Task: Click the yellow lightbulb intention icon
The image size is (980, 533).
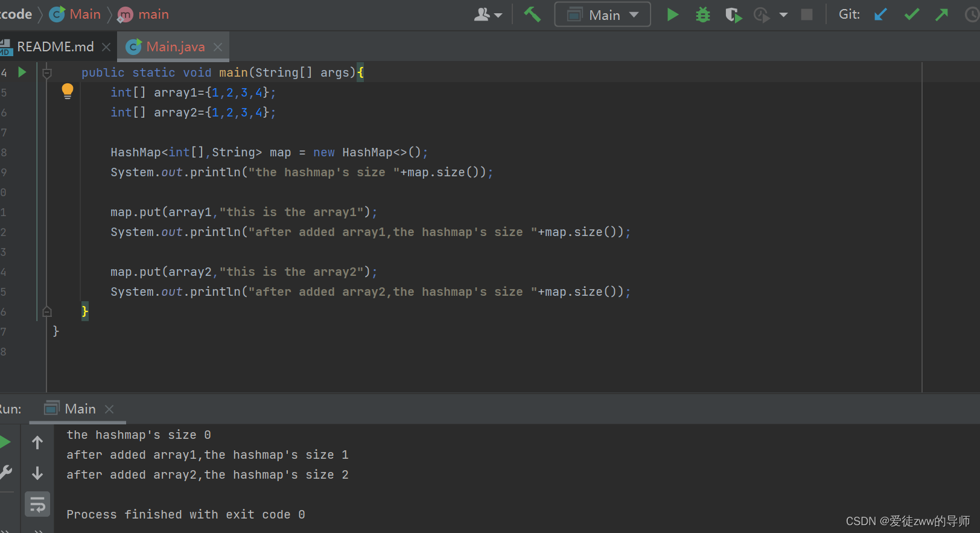Action: 68,92
